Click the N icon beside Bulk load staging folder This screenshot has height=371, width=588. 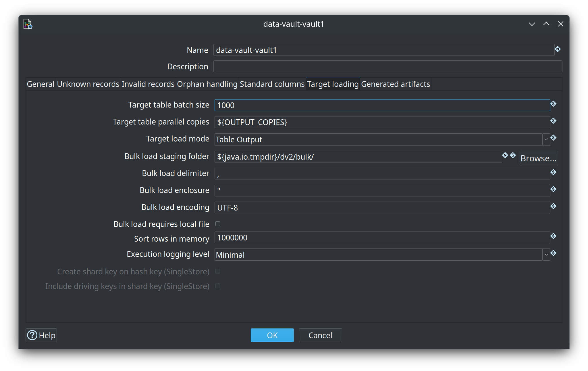click(x=505, y=155)
